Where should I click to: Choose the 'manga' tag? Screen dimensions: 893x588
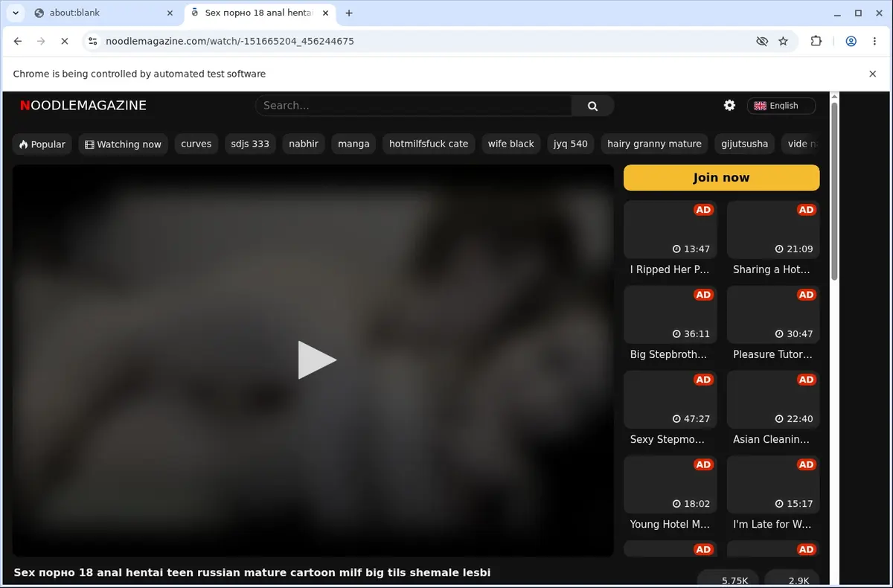point(353,144)
